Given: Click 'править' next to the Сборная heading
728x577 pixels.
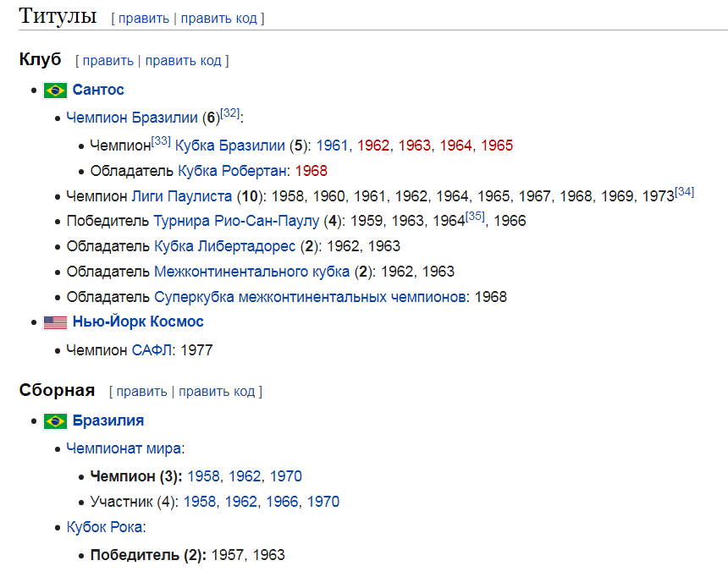Looking at the screenshot, I should [141, 392].
